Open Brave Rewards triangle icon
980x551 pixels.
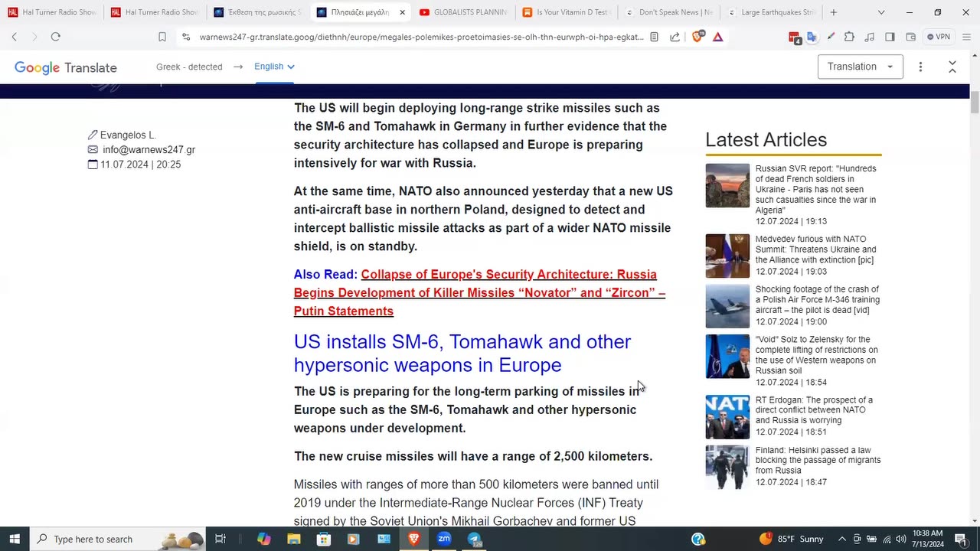pyautogui.click(x=717, y=37)
